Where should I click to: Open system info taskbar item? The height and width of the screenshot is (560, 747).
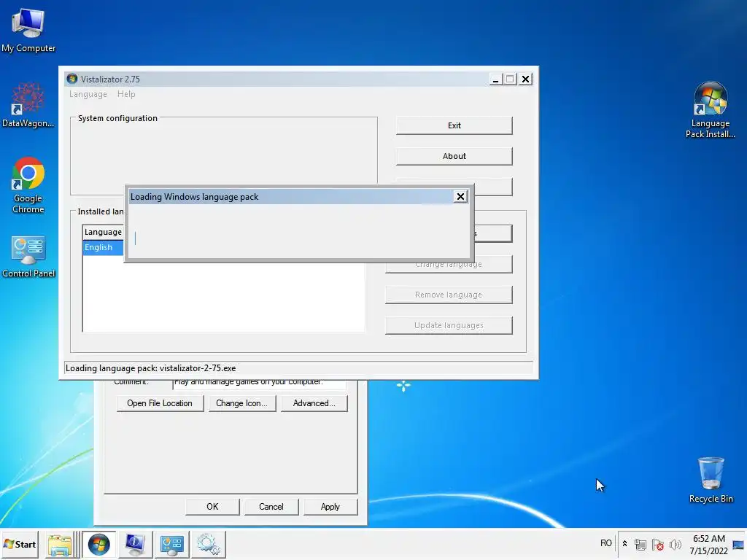point(135,544)
